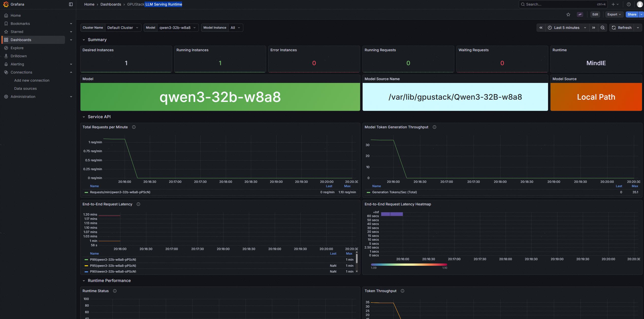
Task: Open the help question mark icon
Action: [629, 4]
